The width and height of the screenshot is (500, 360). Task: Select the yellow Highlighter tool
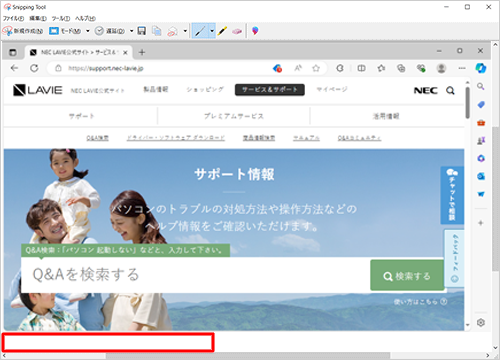[x=222, y=31]
